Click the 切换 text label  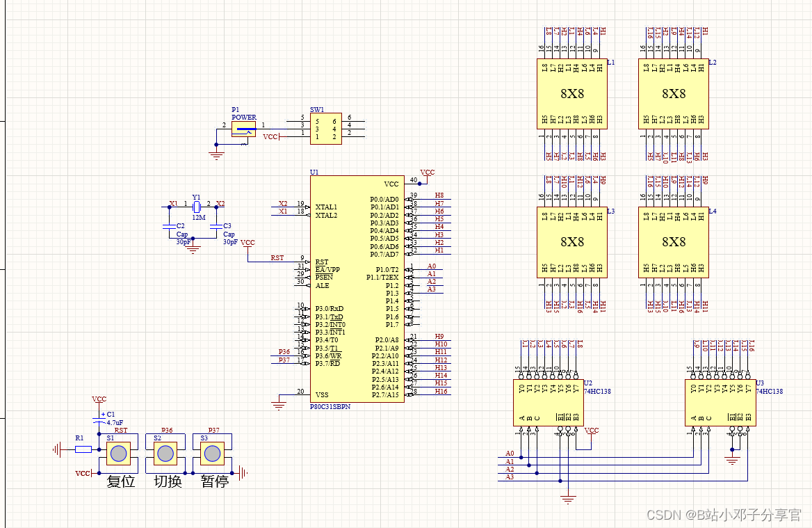click(x=168, y=481)
